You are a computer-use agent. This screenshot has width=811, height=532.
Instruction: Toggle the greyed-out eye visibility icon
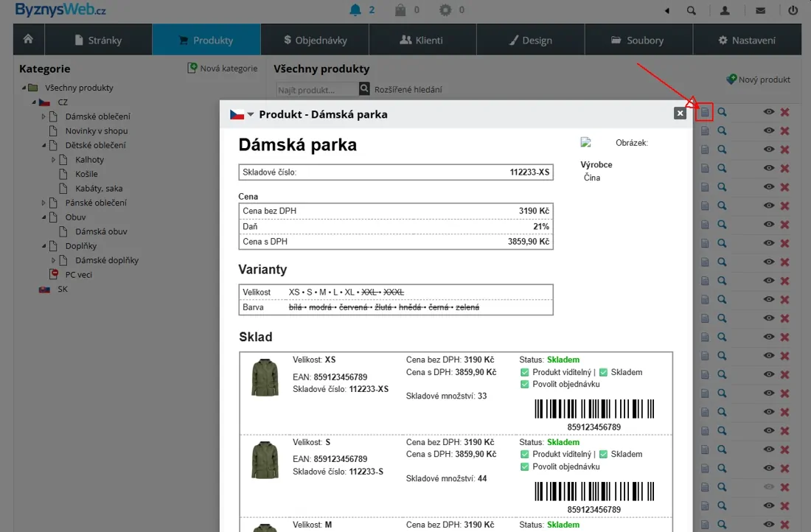point(768,487)
